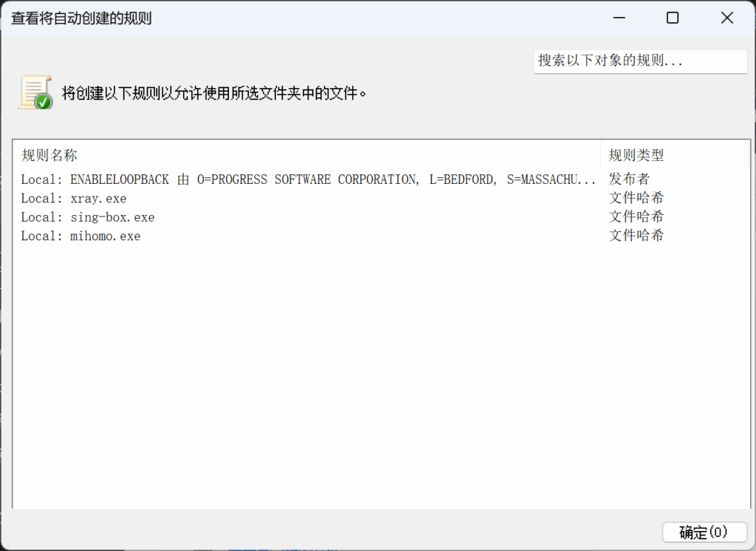The image size is (756, 551).
Task: Click 文件哈希 type for xray.exe
Action: 636,199
